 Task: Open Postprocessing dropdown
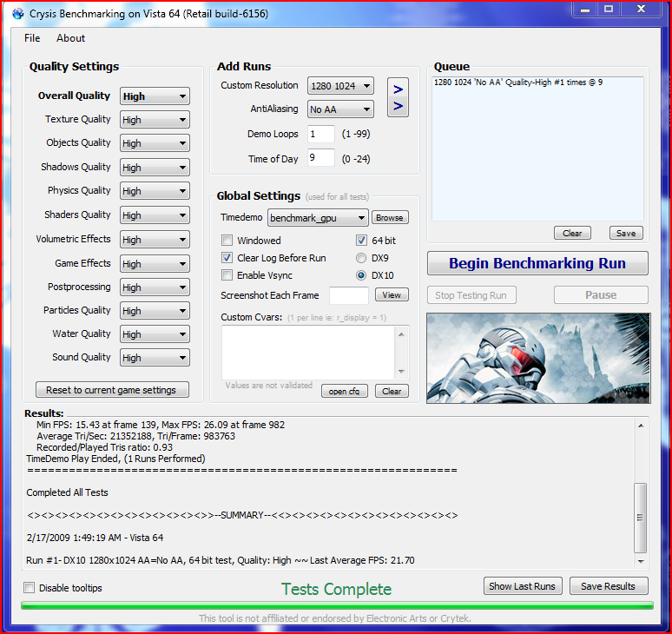click(155, 287)
